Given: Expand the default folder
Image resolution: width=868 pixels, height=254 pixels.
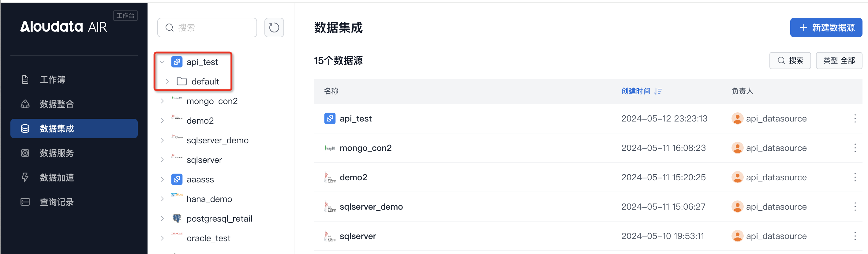Looking at the screenshot, I should [x=167, y=81].
